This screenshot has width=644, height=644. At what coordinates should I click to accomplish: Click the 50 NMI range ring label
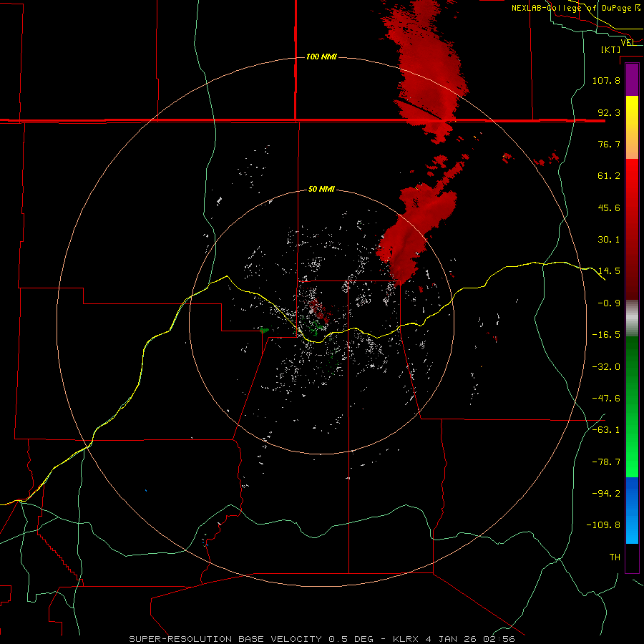[321, 189]
